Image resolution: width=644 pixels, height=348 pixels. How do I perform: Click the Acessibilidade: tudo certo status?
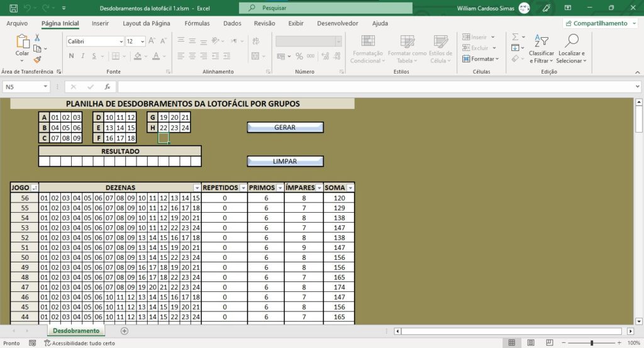coord(80,343)
